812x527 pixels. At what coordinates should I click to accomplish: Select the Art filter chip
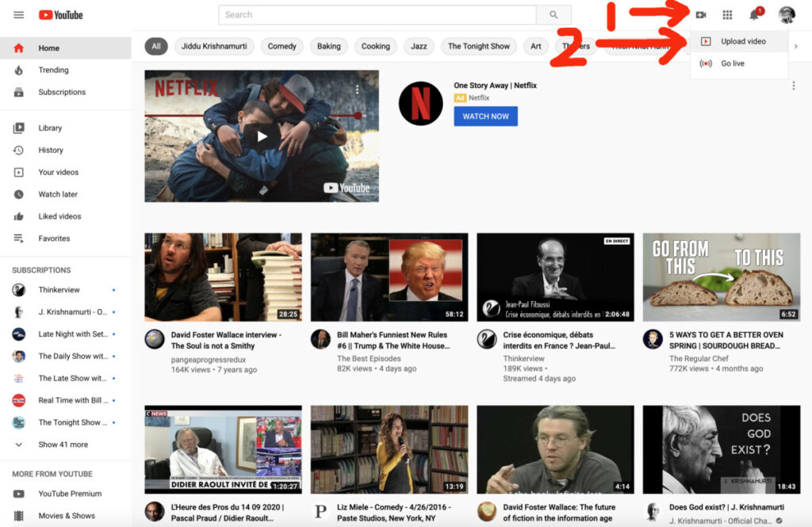coord(536,46)
